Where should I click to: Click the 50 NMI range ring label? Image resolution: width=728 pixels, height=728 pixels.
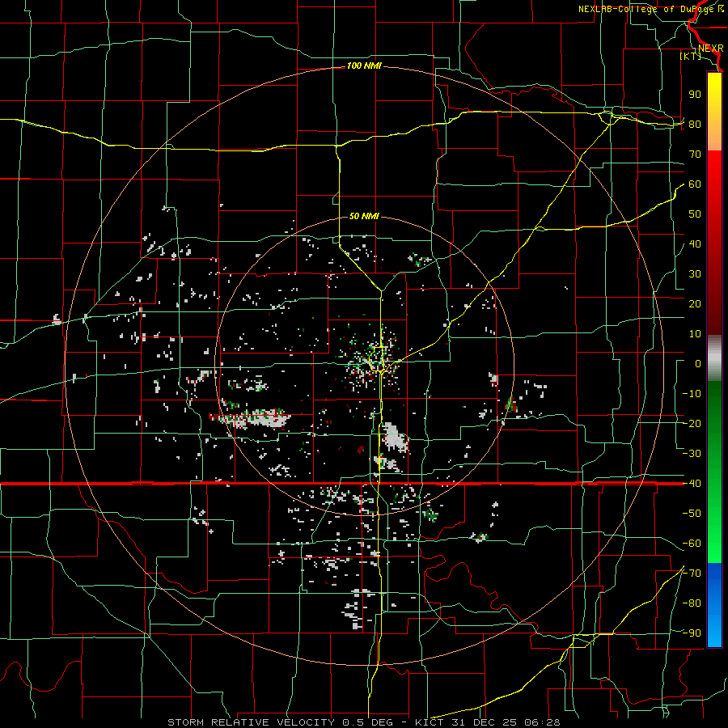(x=364, y=216)
